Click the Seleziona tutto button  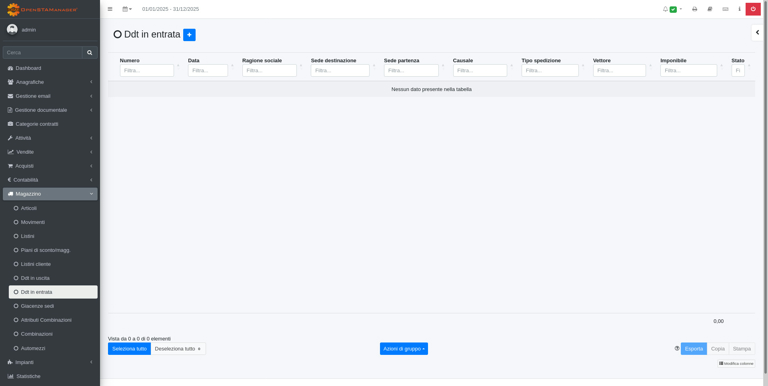(x=129, y=349)
